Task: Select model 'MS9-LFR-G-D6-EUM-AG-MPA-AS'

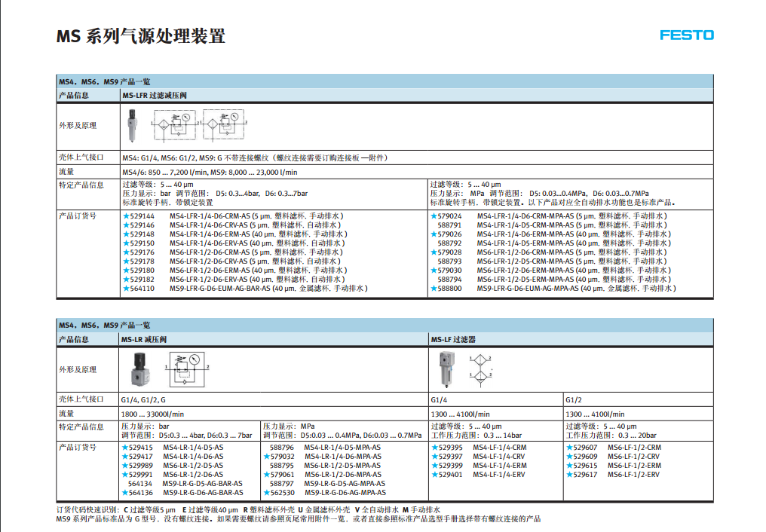Action: click(528, 289)
